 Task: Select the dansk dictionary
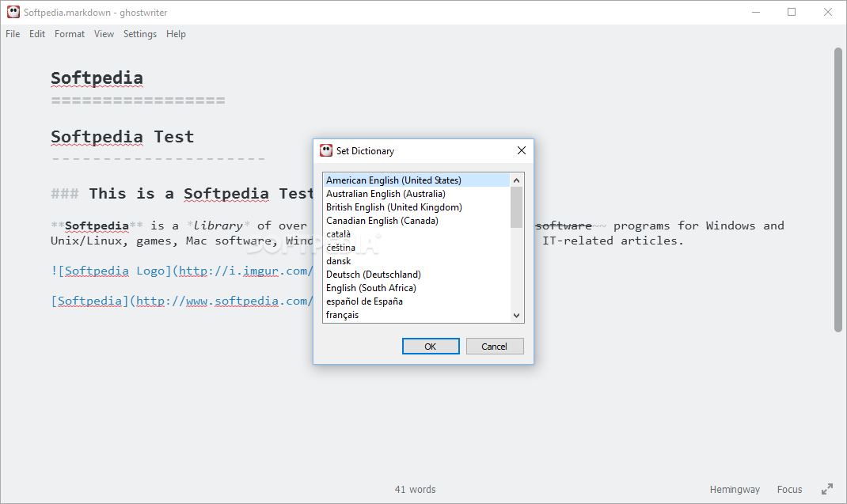416,261
